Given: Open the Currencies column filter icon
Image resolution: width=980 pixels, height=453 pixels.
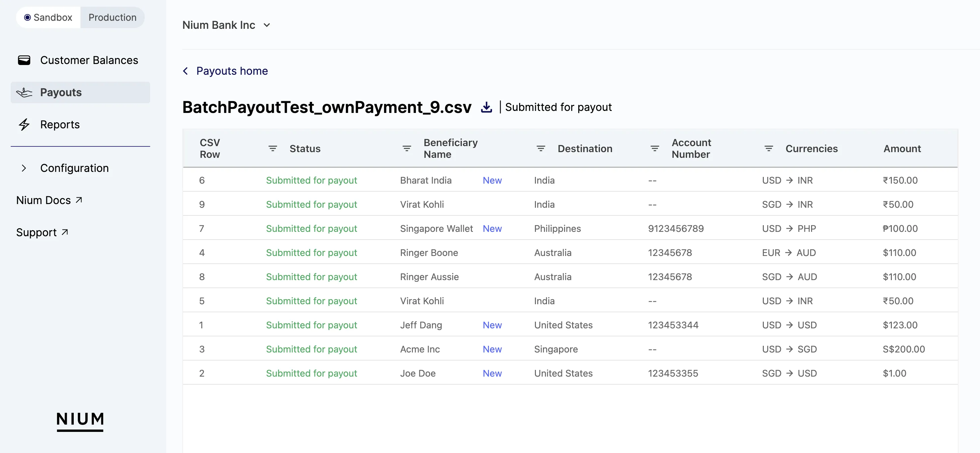Looking at the screenshot, I should 769,148.
